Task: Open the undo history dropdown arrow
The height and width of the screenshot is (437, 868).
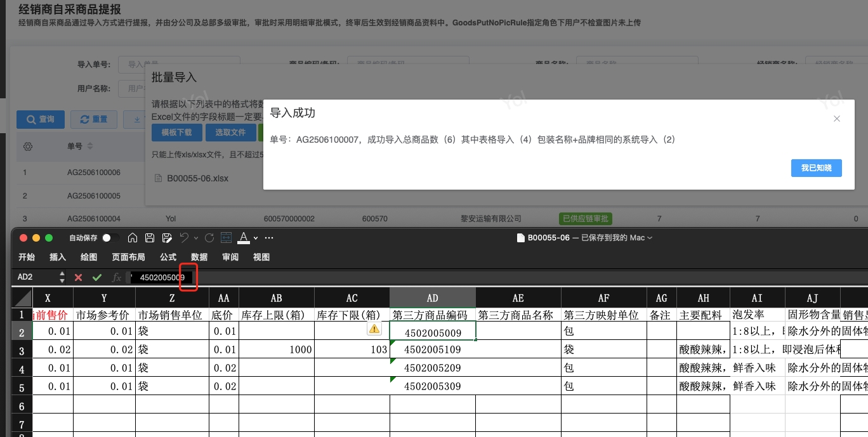Action: point(195,238)
